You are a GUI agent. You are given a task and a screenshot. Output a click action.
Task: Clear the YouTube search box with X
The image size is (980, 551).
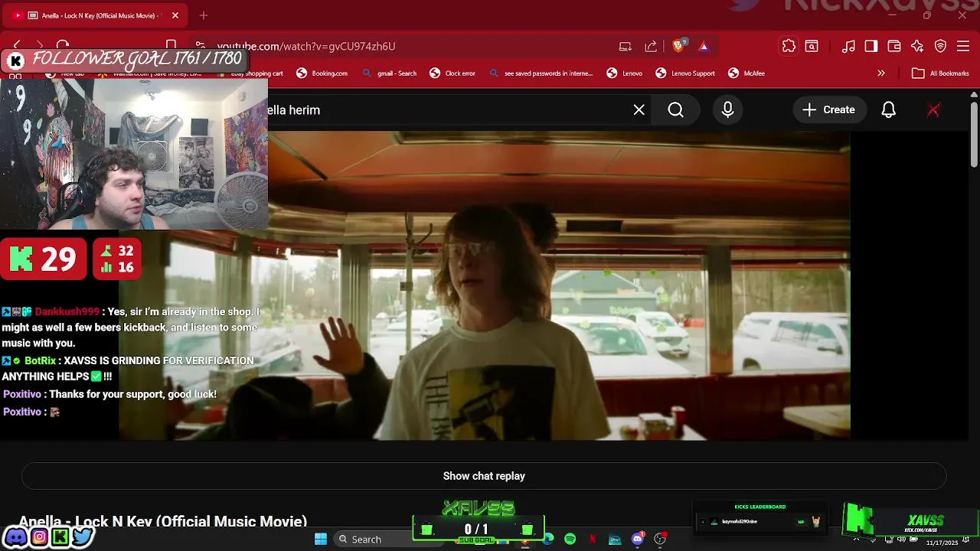639,110
